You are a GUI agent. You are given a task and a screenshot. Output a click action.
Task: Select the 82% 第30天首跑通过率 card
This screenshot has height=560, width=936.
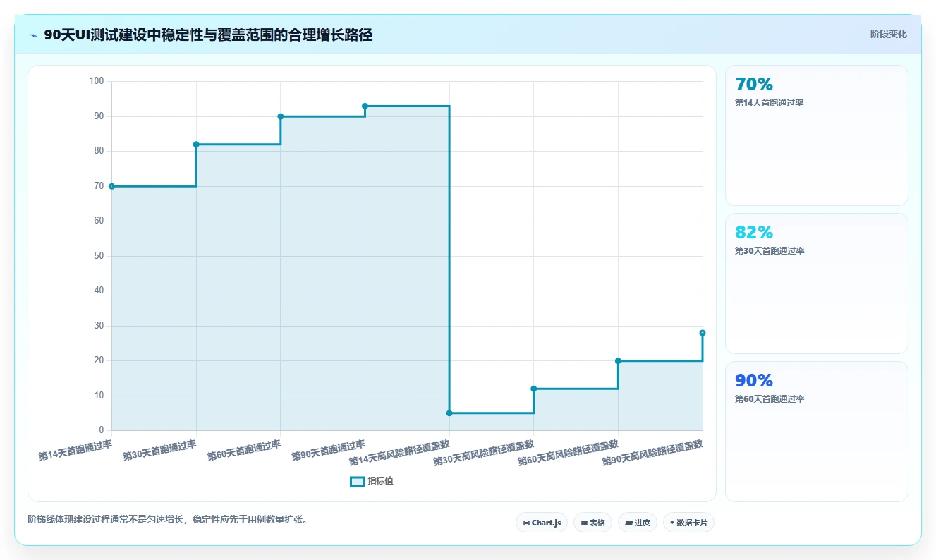click(x=816, y=284)
